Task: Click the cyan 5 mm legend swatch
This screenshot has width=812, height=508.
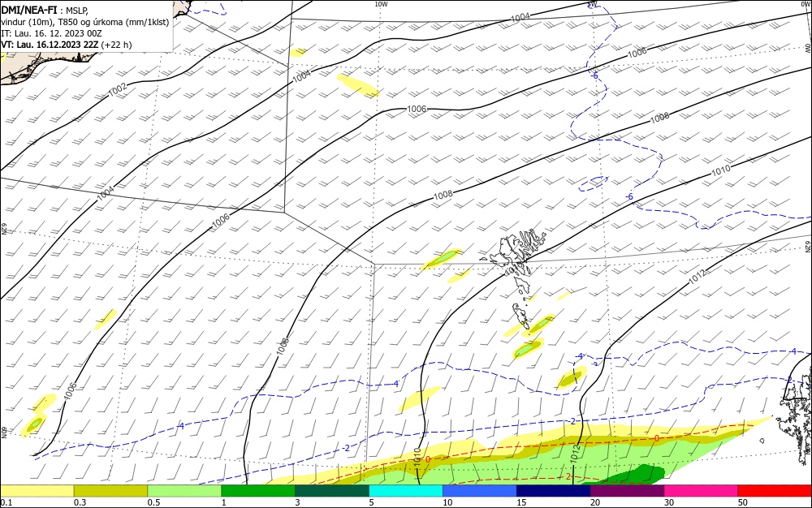Action: pos(405,491)
